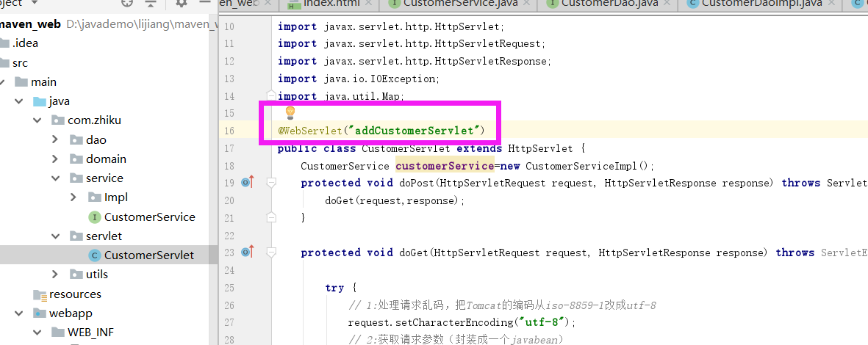The height and width of the screenshot is (345, 868).
Task: Click line number 22 in gutter
Action: pos(228,236)
